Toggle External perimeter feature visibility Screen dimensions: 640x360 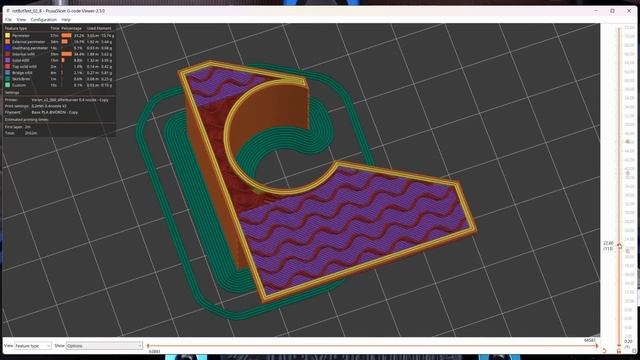coord(59,42)
